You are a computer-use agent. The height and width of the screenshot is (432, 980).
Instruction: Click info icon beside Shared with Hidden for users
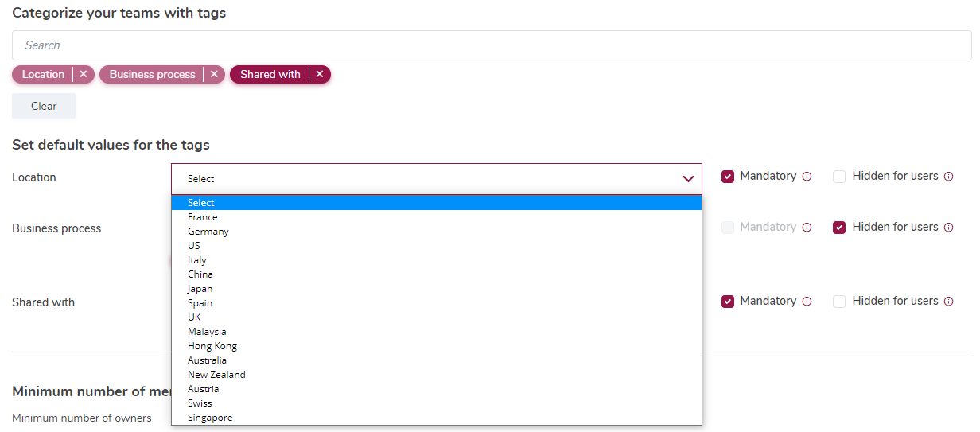[948, 302]
